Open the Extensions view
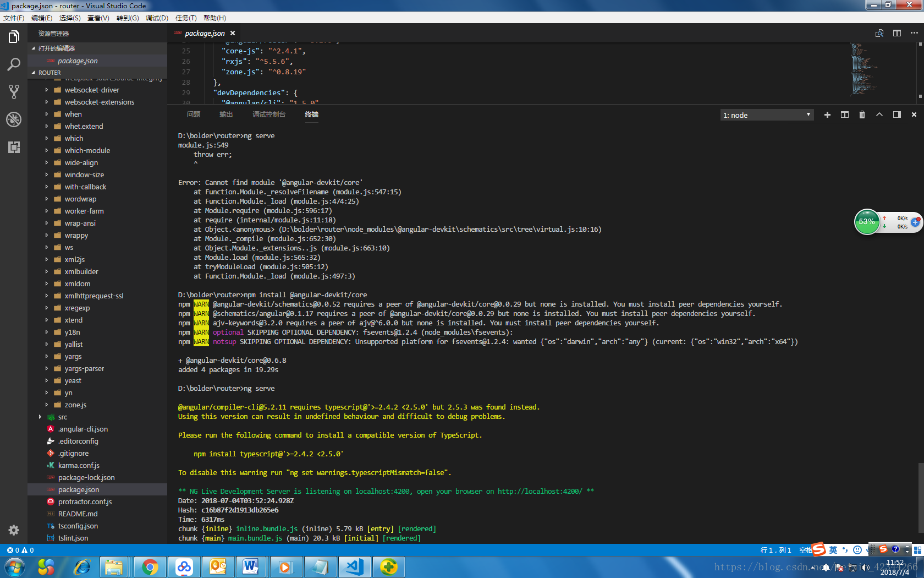This screenshot has width=924, height=578. tap(14, 147)
